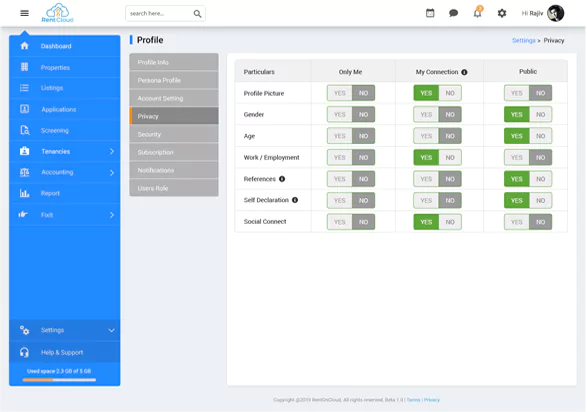The width and height of the screenshot is (587, 412).
Task: Toggle Social Connect Public switch
Action: coord(528,222)
